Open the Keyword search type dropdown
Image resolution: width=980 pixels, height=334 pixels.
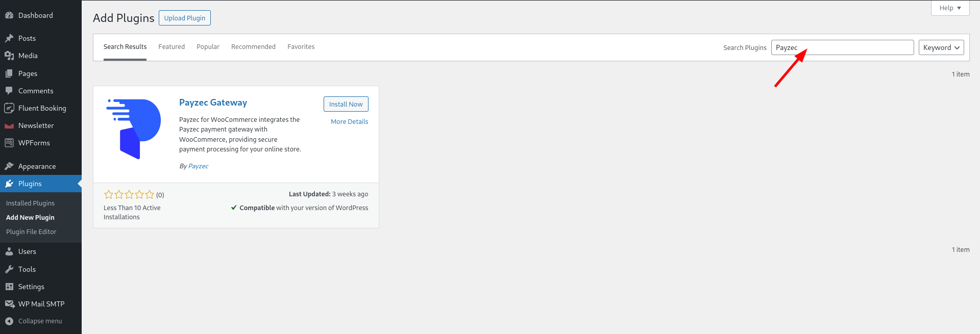tap(941, 47)
